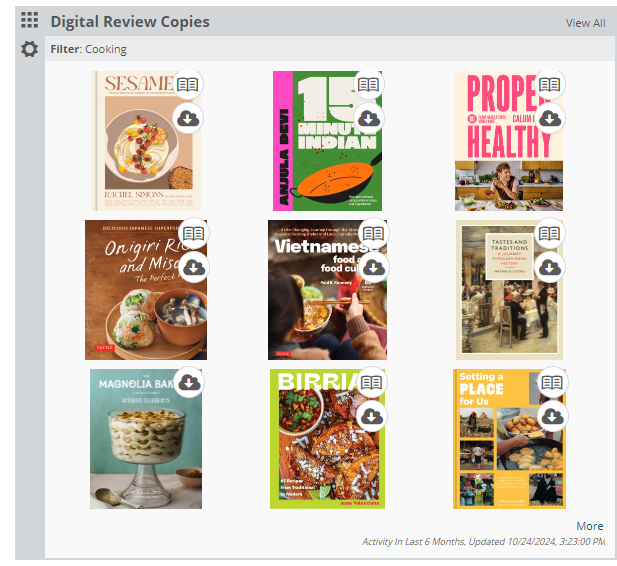
Task: Download the Tastes and Traditions copy
Action: (x=549, y=267)
